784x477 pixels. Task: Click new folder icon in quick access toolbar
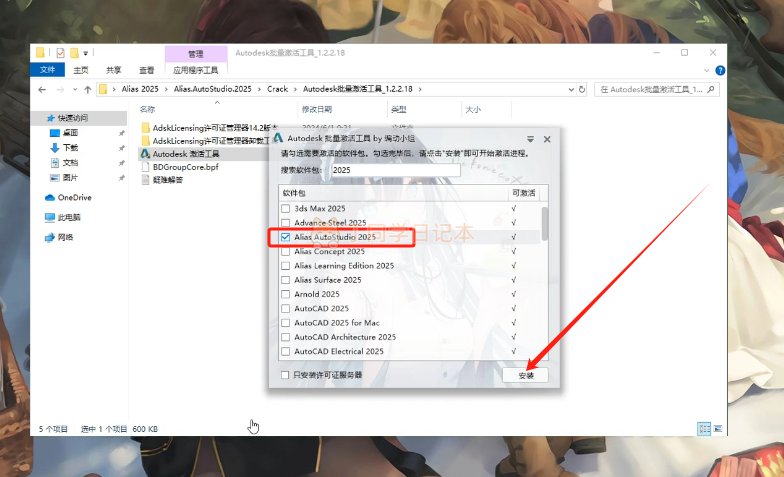[74, 52]
